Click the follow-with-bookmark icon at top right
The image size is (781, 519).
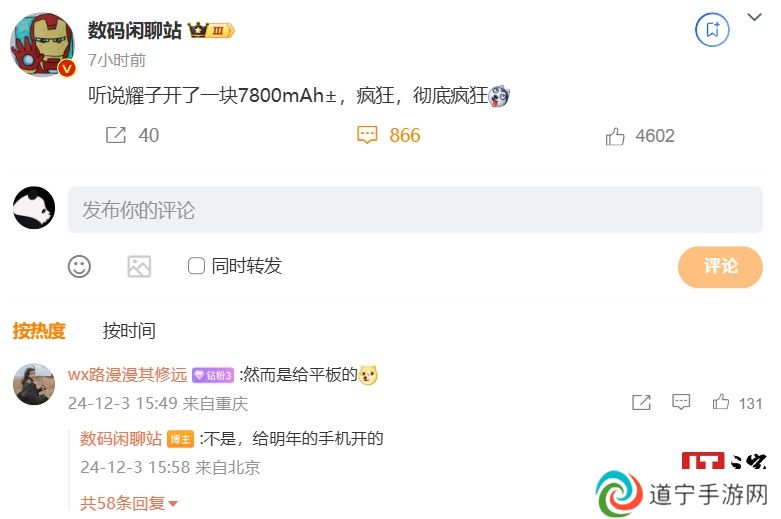tap(712, 30)
